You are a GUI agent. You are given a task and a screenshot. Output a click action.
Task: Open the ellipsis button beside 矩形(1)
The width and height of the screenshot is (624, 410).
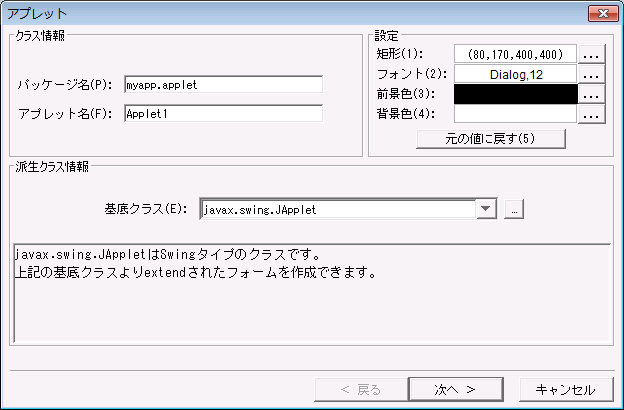tap(591, 54)
